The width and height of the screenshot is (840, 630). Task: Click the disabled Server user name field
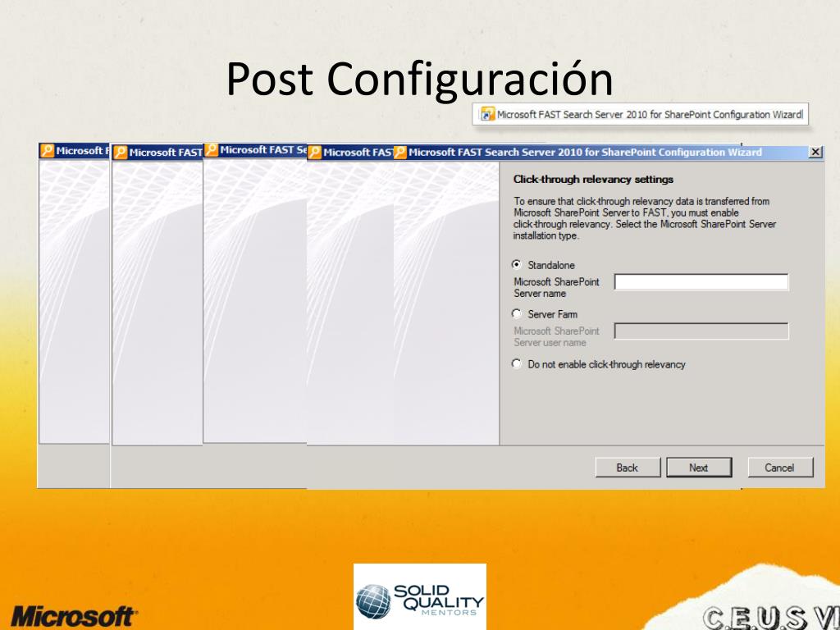pos(701,331)
